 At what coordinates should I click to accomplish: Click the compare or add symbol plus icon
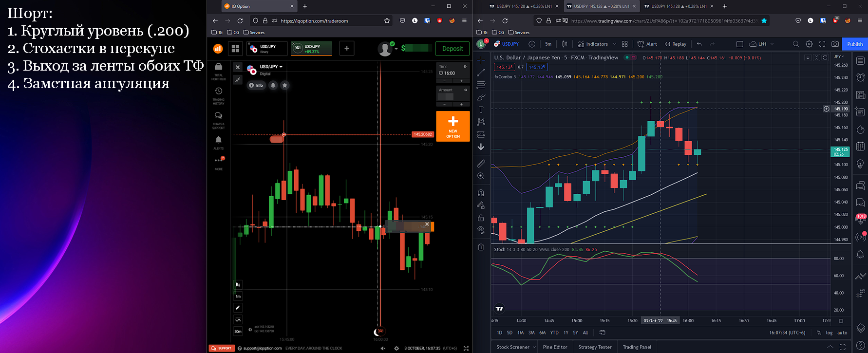tap(532, 44)
